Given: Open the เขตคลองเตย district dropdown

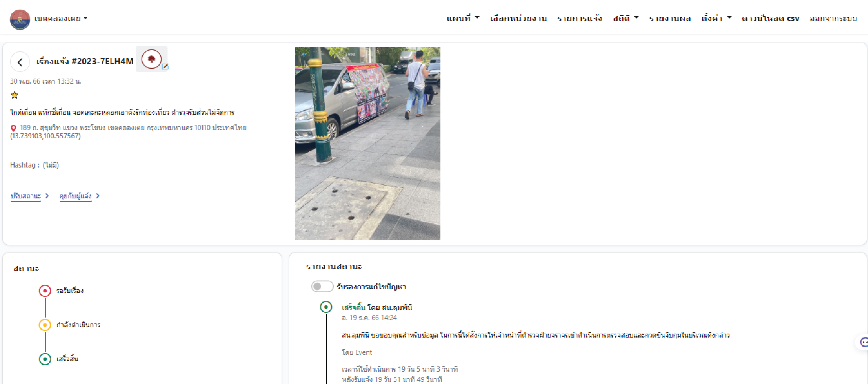Looking at the screenshot, I should (x=61, y=19).
